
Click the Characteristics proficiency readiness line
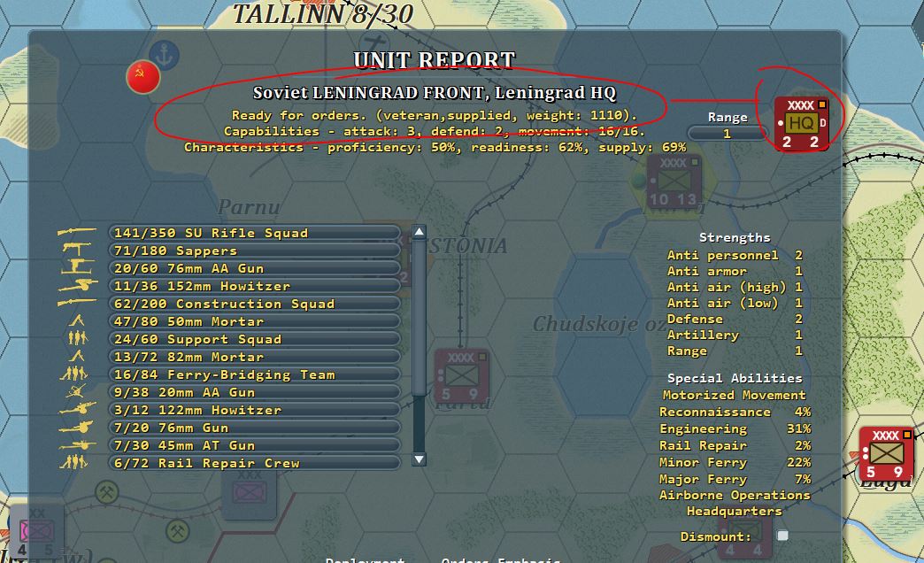pyautogui.click(x=435, y=147)
